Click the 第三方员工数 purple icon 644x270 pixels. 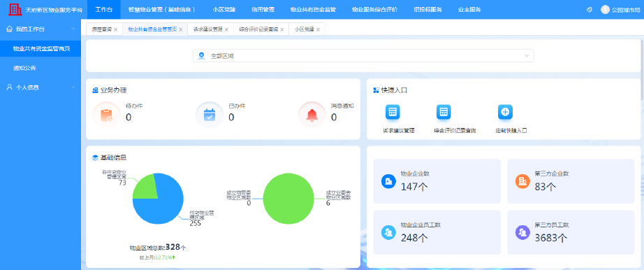(522, 232)
